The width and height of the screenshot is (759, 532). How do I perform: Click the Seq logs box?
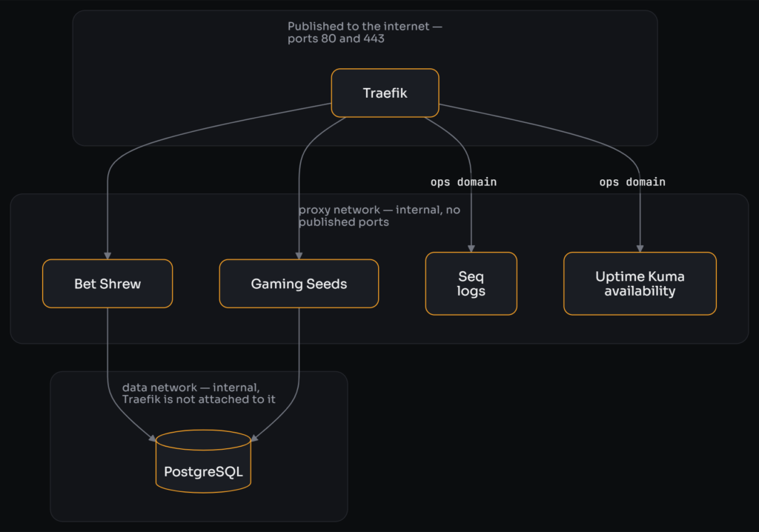point(471,284)
